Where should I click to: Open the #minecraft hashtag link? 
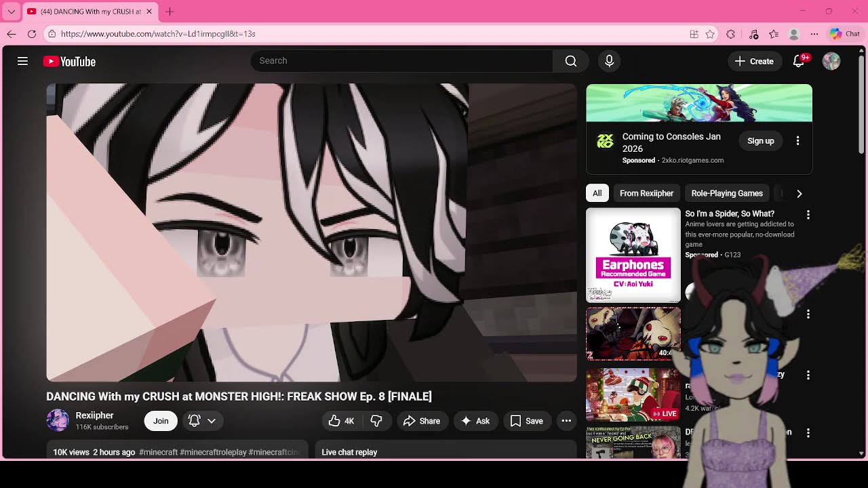point(158,452)
